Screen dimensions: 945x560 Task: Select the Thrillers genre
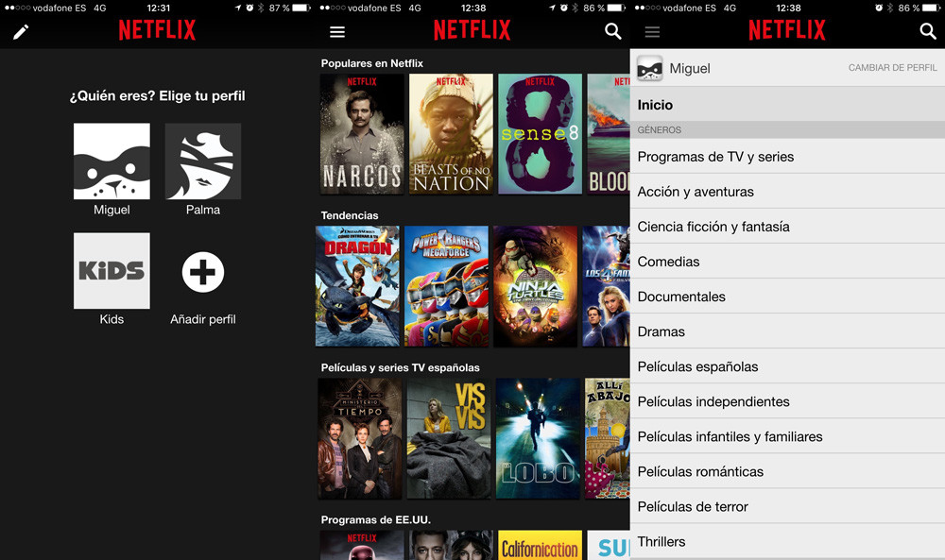click(x=787, y=541)
